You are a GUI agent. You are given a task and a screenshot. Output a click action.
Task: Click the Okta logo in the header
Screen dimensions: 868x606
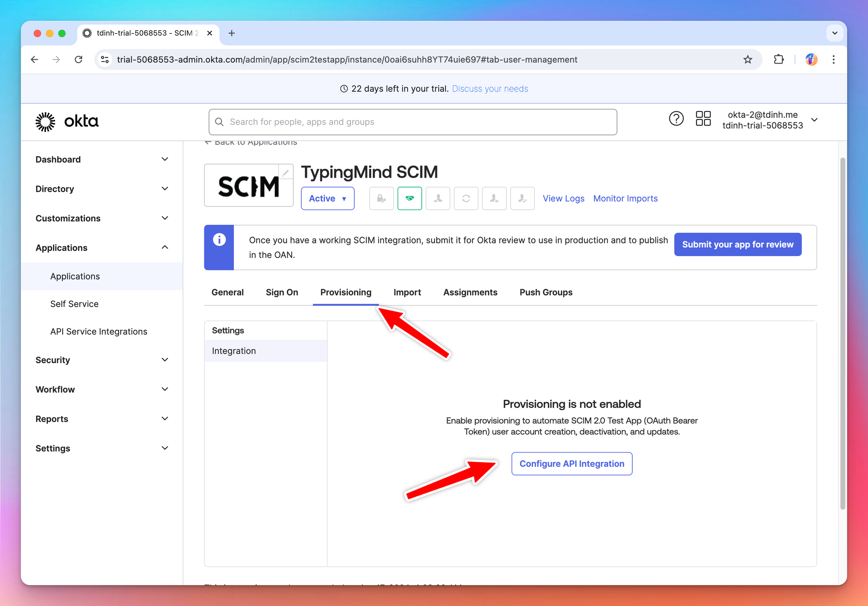coord(67,122)
